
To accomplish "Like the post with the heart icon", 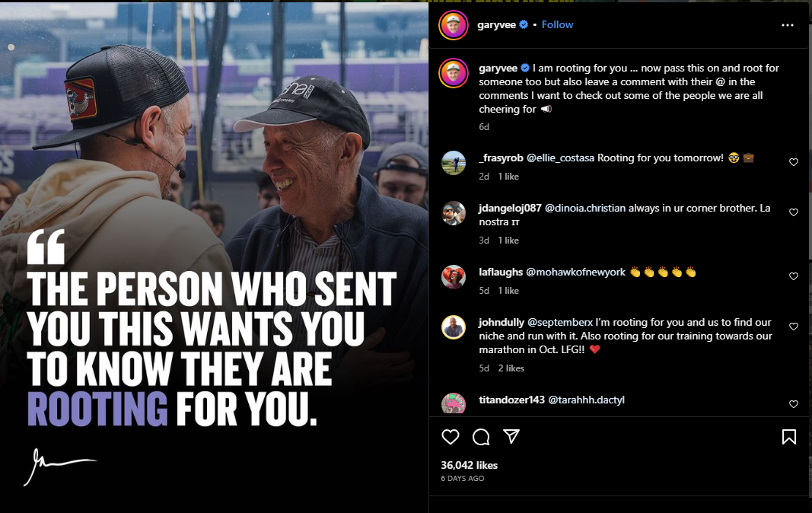I will pyautogui.click(x=450, y=437).
